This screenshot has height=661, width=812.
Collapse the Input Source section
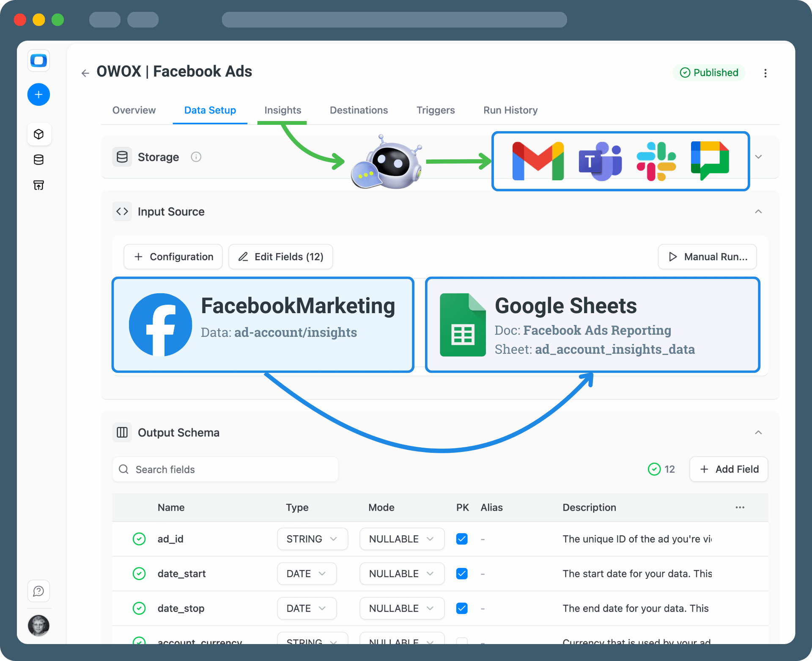pyautogui.click(x=758, y=212)
